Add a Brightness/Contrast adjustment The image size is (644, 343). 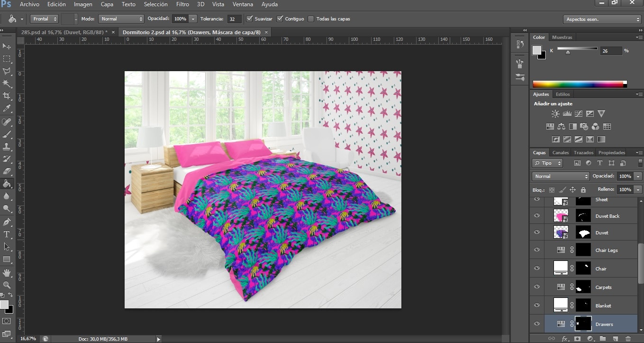click(x=555, y=114)
